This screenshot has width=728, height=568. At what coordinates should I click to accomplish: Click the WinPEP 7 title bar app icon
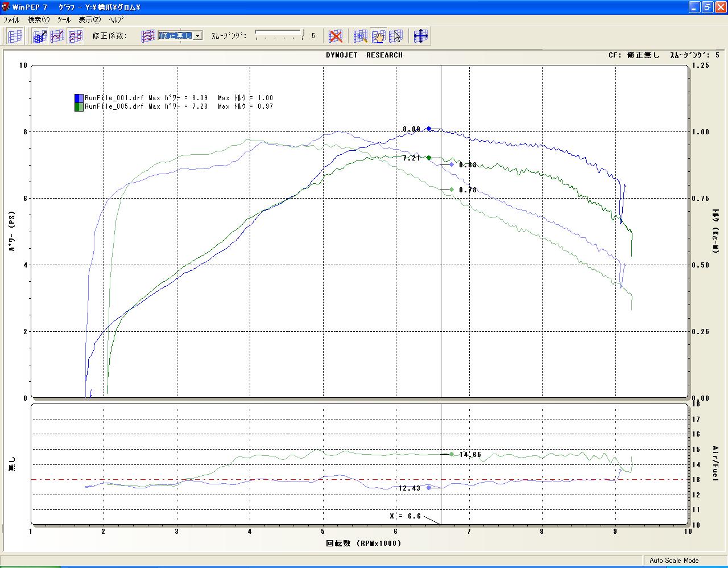click(6, 7)
